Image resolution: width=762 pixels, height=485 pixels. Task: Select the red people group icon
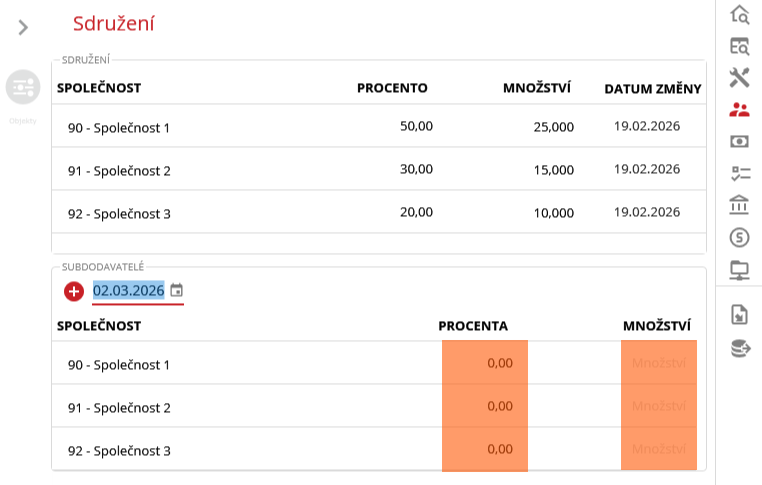(739, 110)
